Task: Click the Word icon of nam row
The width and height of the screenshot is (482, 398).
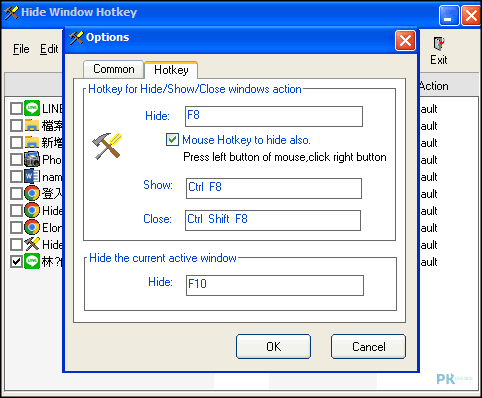Action: pos(32,176)
